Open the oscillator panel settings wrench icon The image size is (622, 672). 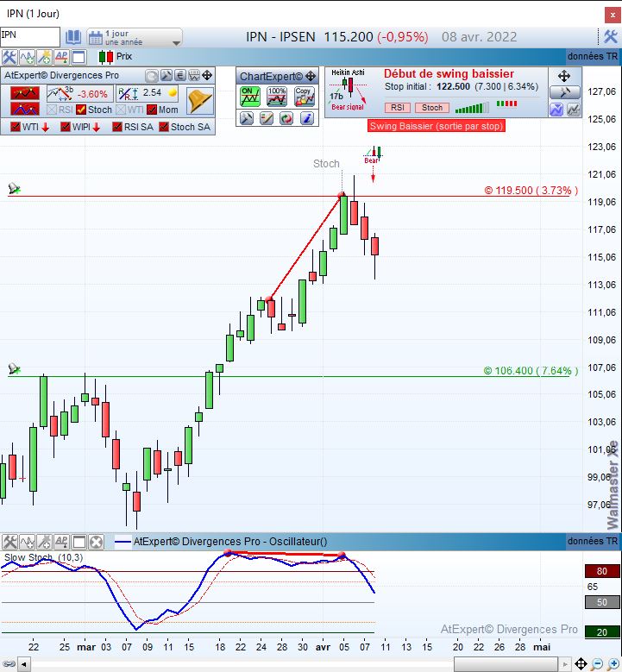(9, 542)
